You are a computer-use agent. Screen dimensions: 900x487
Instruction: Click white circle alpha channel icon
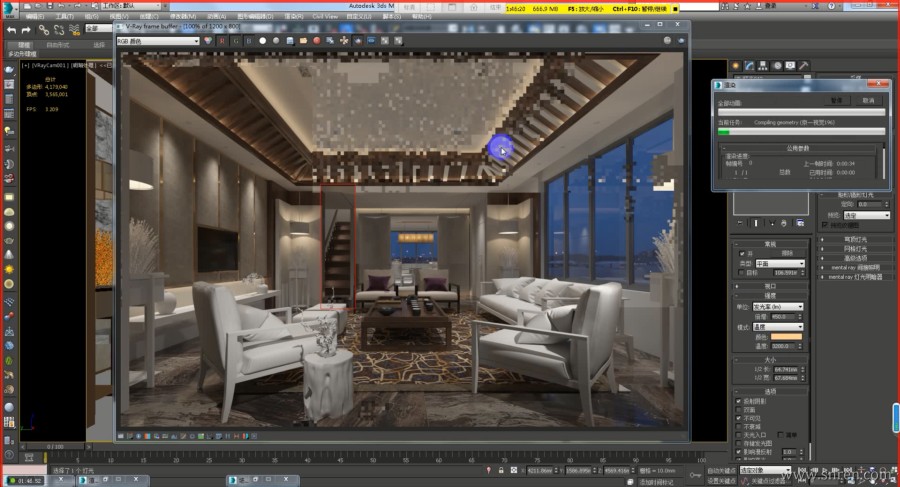[262, 41]
